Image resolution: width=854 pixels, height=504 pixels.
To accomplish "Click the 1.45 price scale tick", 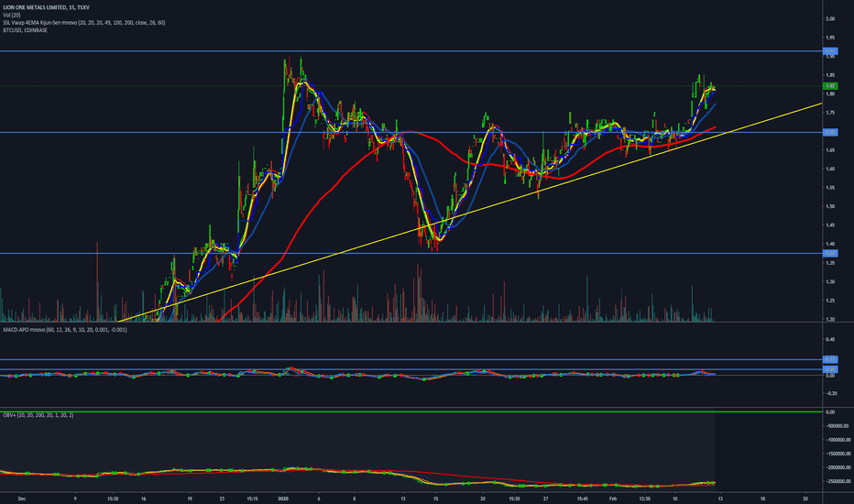I will click(830, 225).
